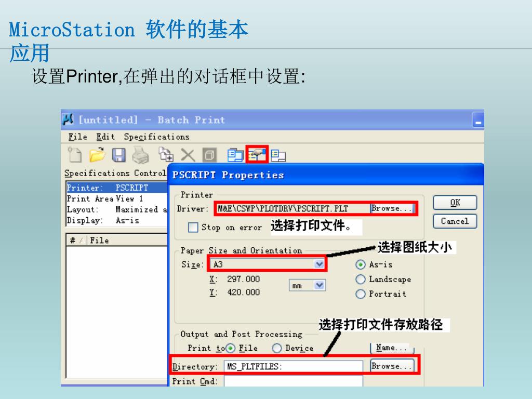Choose Print to Device option
This screenshot has width=532, height=399.
click(277, 348)
